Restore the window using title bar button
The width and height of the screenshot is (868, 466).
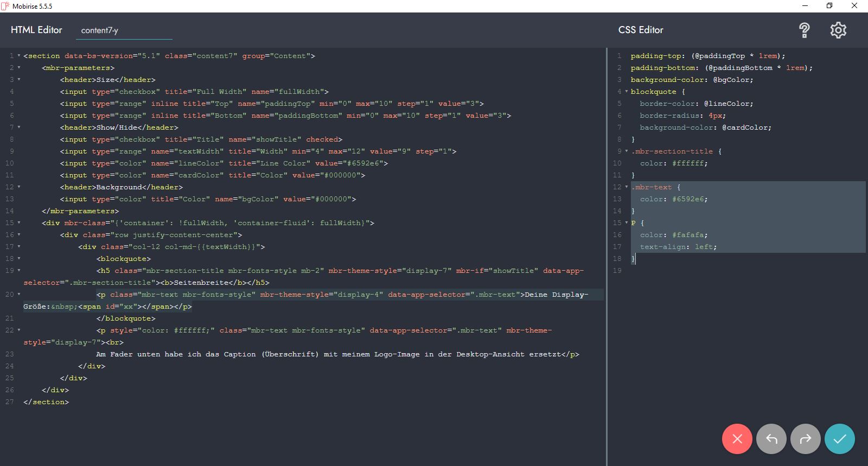coord(829,6)
